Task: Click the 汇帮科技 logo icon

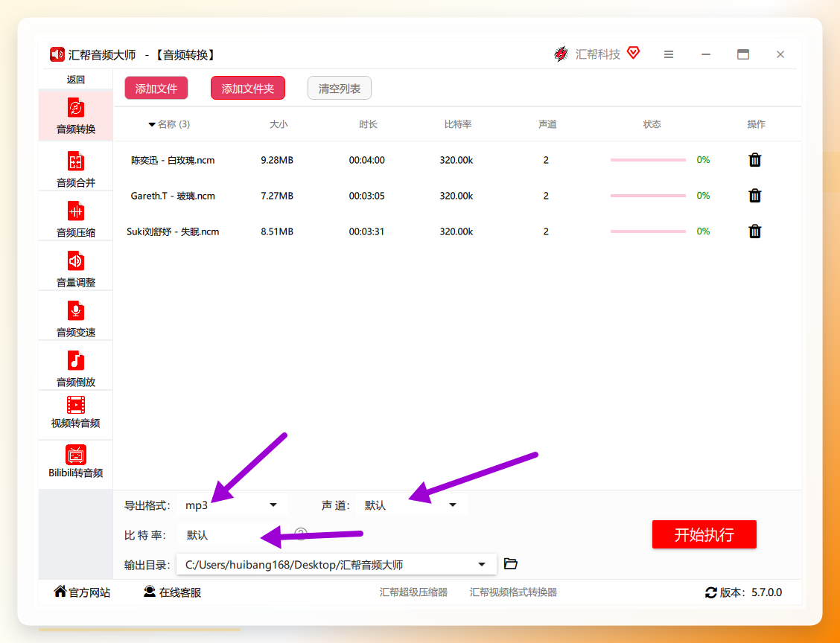Action: 561,54
